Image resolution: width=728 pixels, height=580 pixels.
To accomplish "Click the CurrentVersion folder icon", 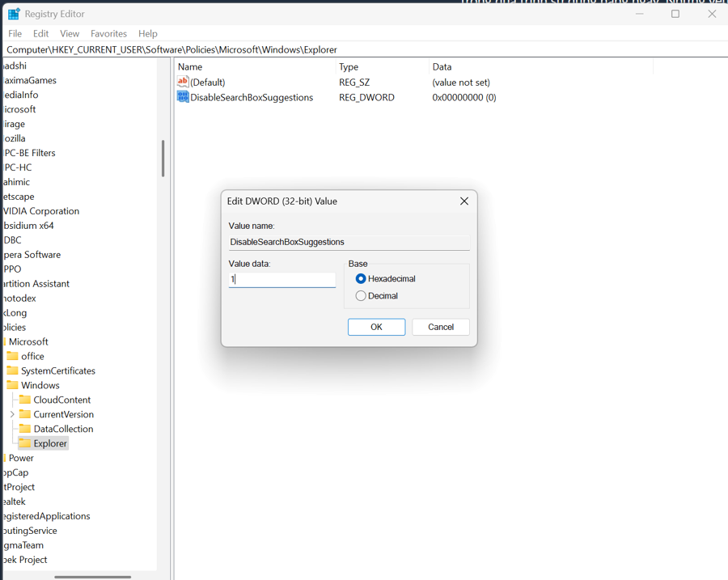I will click(25, 413).
